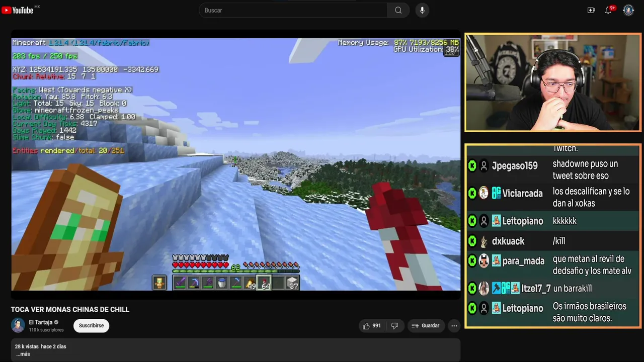The height and width of the screenshot is (362, 644).
Task: Click the video title TOCA VER MONAS CHINAS
Action: click(x=70, y=309)
